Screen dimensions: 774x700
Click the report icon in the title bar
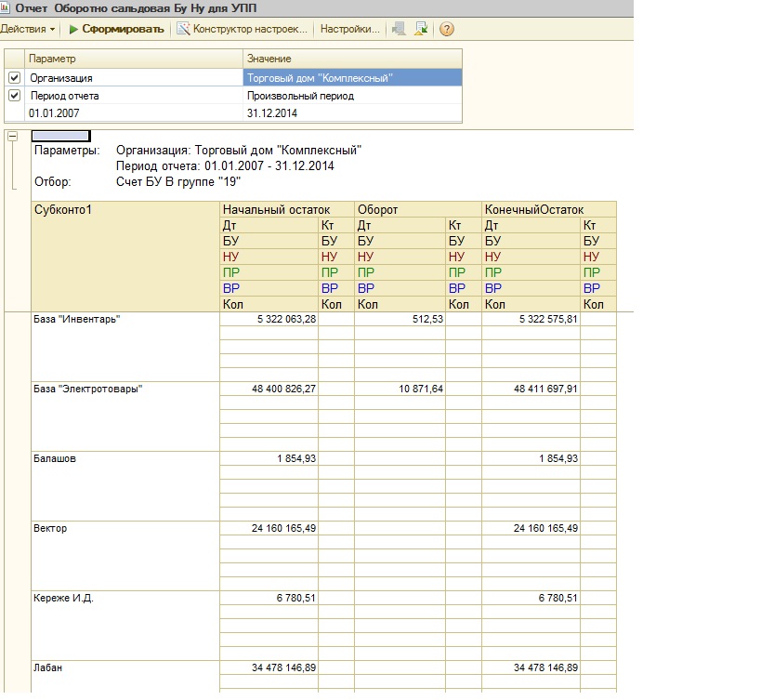(7, 7)
